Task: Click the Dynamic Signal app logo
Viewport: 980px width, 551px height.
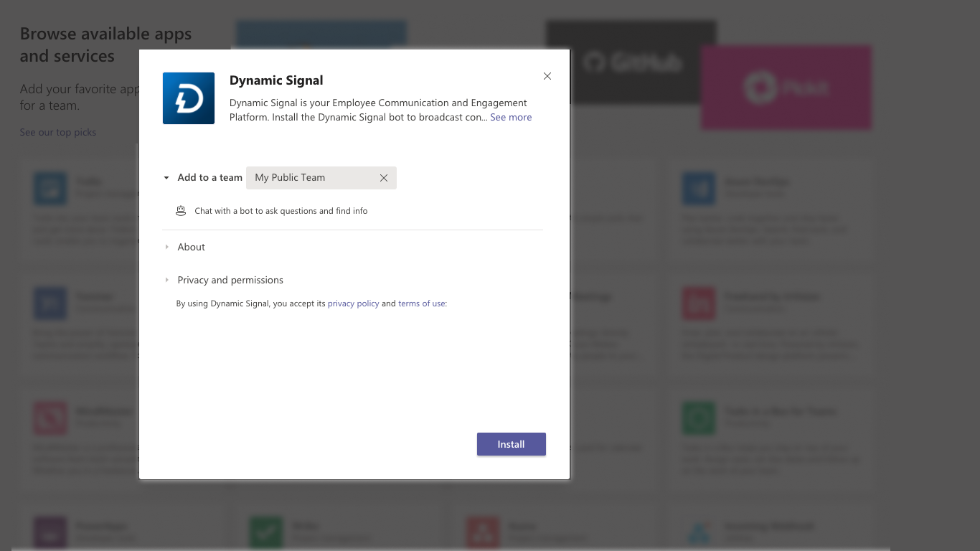Action: coord(189,98)
